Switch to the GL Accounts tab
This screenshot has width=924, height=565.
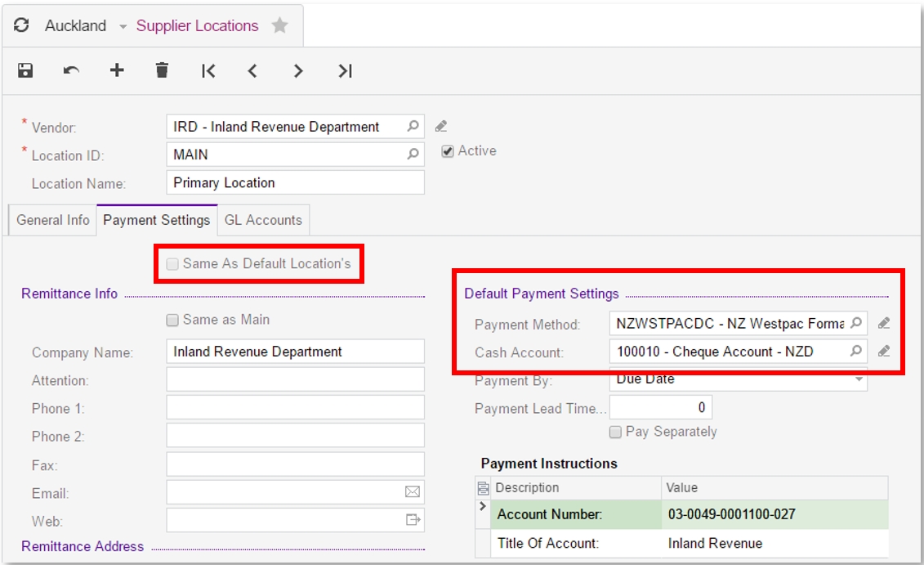tap(264, 220)
